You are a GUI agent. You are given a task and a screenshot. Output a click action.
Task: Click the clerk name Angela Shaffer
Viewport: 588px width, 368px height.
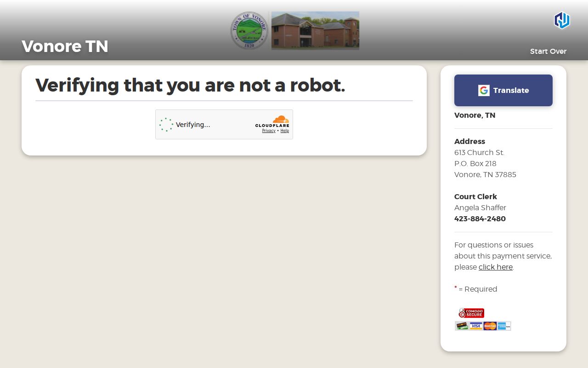click(x=480, y=208)
